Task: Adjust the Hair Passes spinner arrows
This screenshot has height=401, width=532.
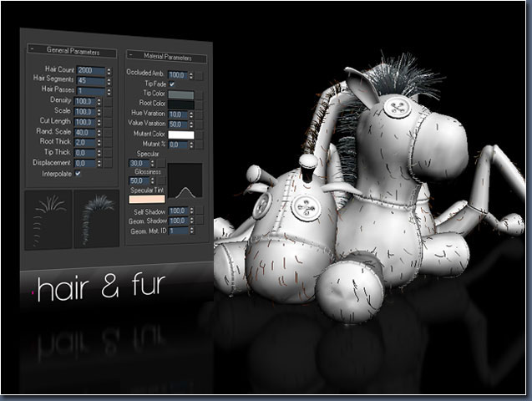Action: click(109, 91)
